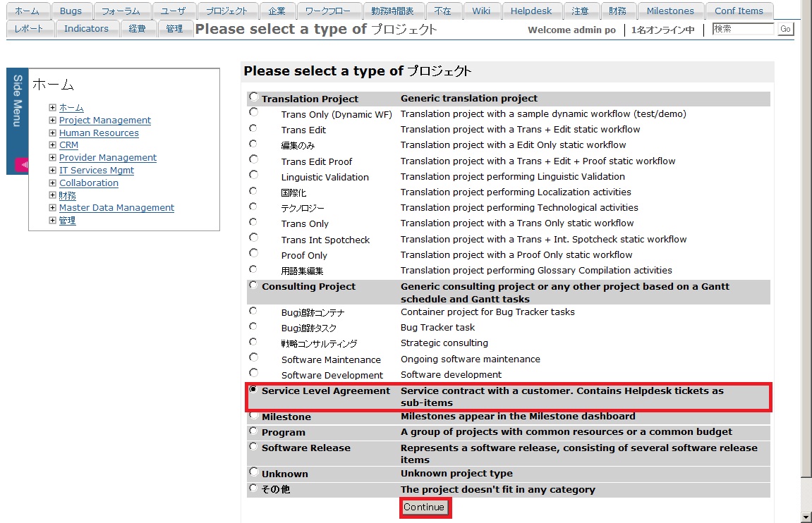This screenshot has width=812, height=523.
Task: Expand the CRM tree node
Action: (52, 144)
